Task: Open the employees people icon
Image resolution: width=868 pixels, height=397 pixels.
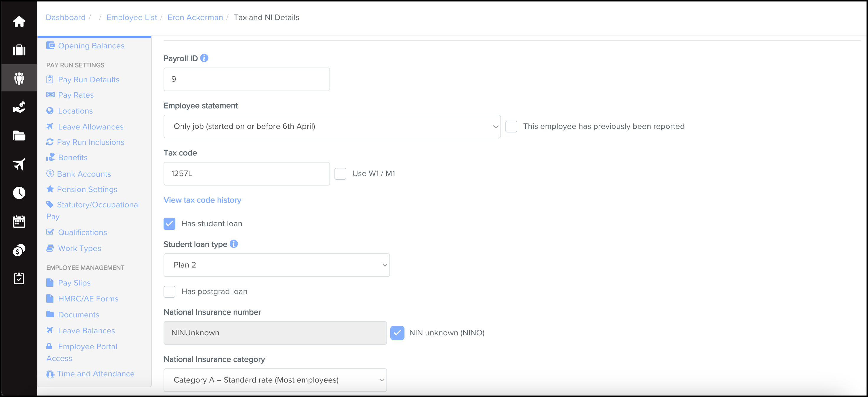Action: (19, 78)
